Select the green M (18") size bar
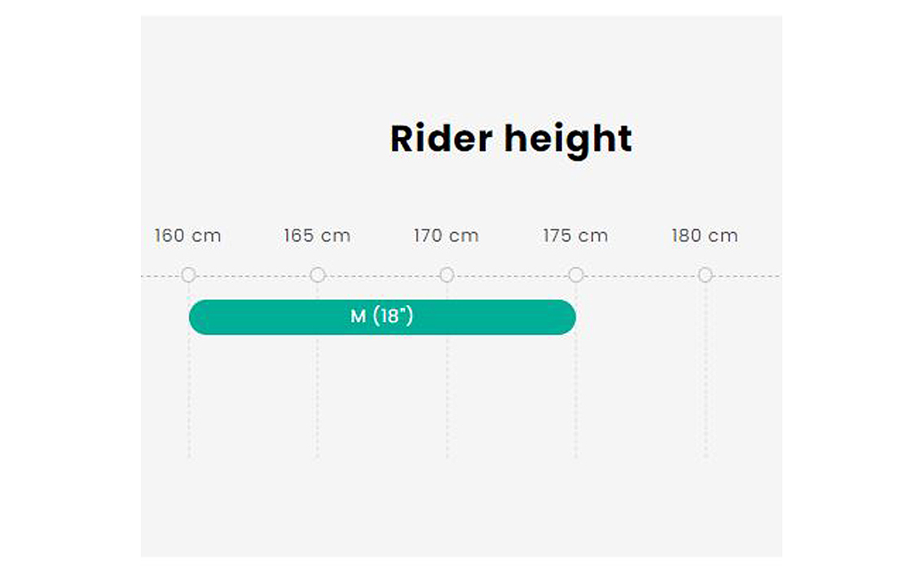Image resolution: width=924 pixels, height=578 pixels. coord(382,317)
